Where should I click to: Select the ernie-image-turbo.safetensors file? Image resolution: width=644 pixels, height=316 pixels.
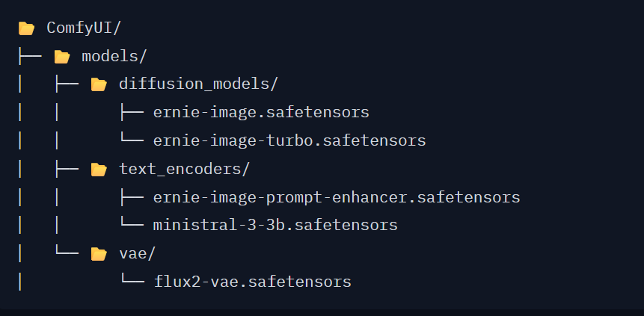pos(289,140)
